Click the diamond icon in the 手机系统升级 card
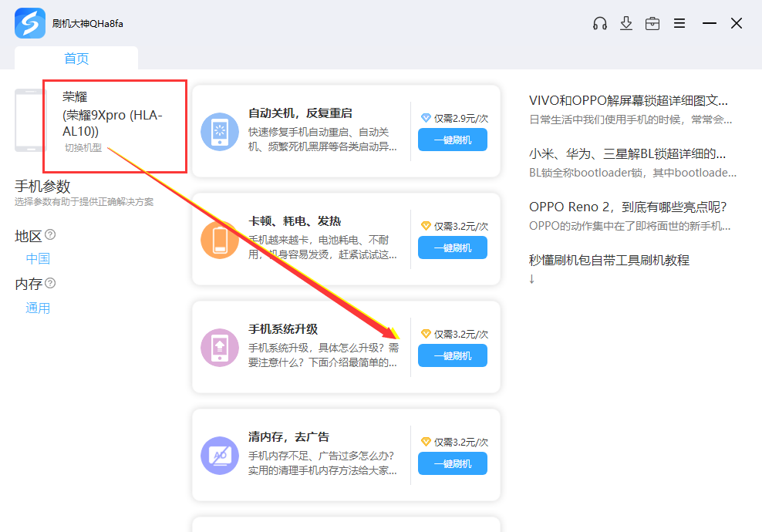The image size is (762, 532). (426, 333)
